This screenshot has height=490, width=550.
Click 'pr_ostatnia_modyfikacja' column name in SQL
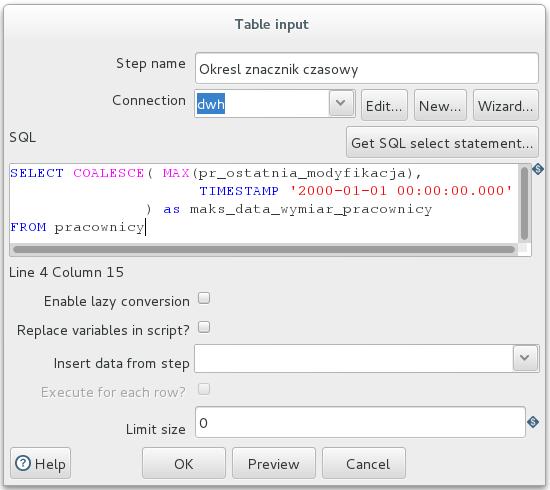(x=301, y=173)
